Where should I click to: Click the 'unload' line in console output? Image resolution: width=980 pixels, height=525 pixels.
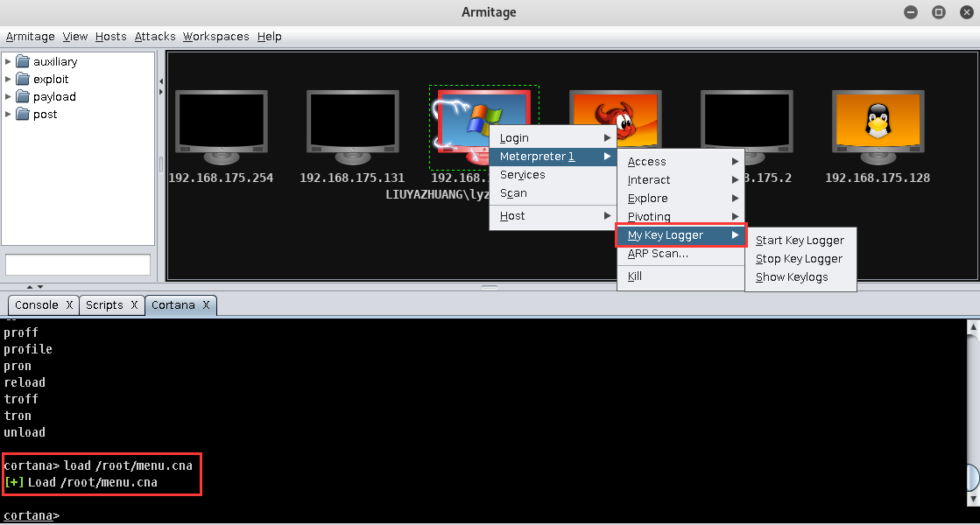(x=25, y=432)
